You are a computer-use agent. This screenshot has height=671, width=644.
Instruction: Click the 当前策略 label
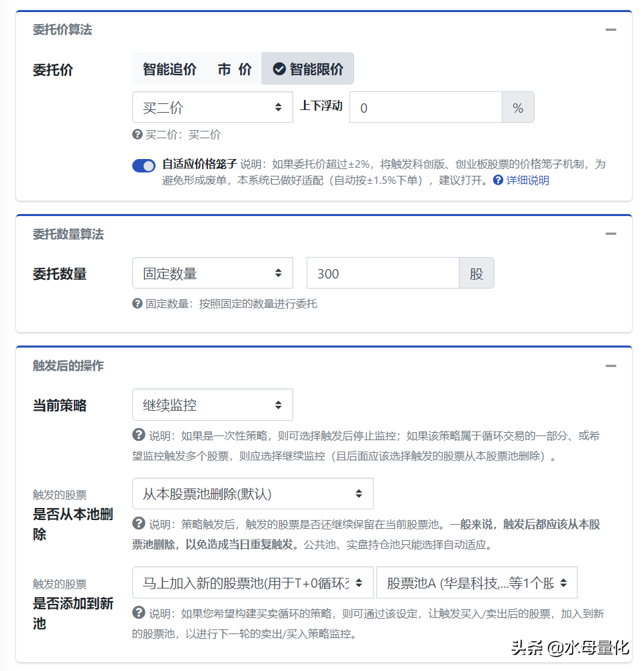click(60, 405)
